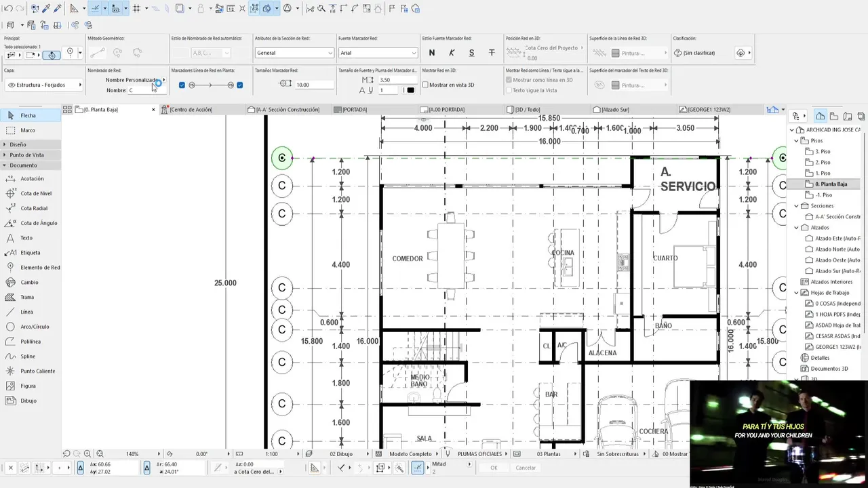Apply strikethrough T marker font style
Image resolution: width=868 pixels, height=488 pixels.
[492, 53]
